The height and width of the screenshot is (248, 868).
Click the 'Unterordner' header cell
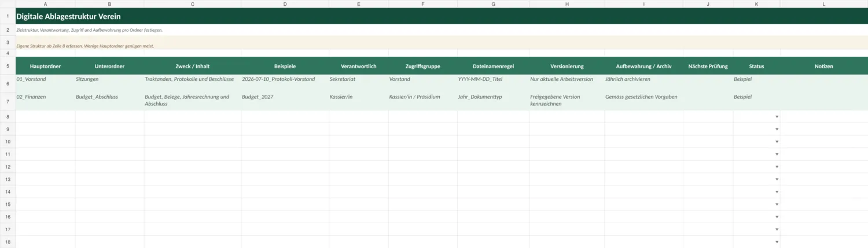point(109,66)
